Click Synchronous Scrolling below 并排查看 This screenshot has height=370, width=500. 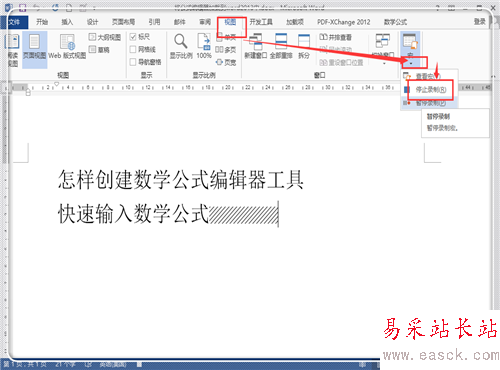click(335, 50)
